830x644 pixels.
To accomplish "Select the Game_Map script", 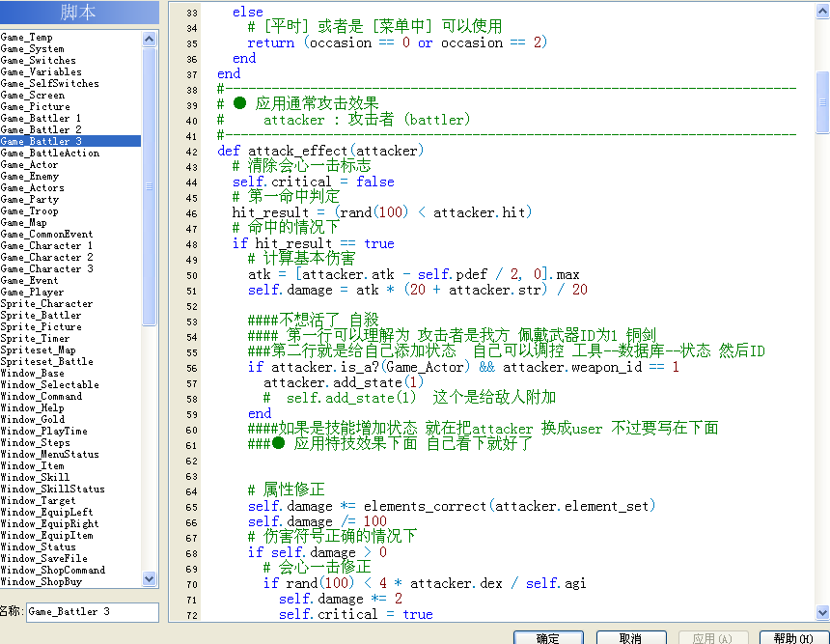I will [24, 223].
